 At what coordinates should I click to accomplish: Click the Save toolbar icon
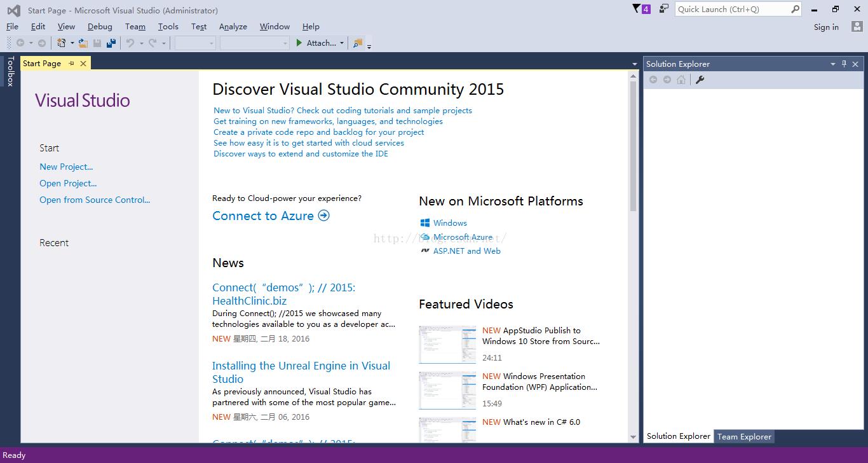(97, 43)
